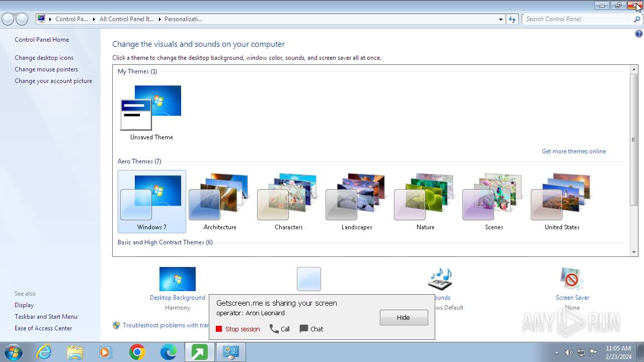Click Control Panel taskbar button
The width and height of the screenshot is (644, 362).
231,352
